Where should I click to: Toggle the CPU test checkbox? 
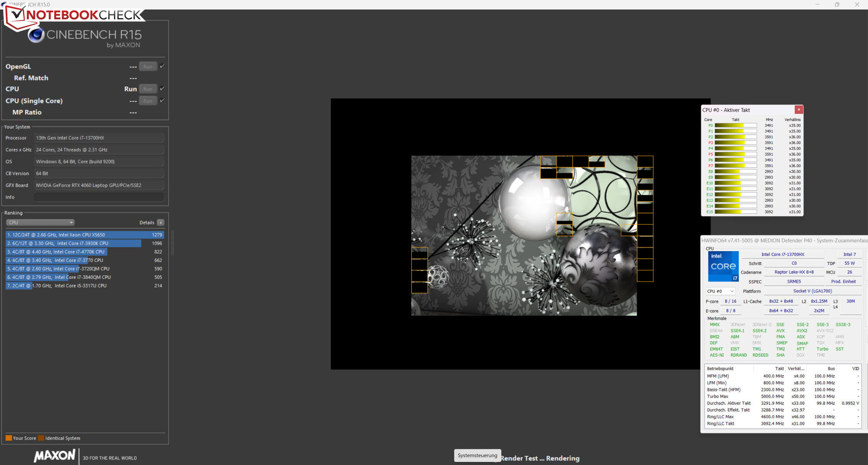point(162,89)
